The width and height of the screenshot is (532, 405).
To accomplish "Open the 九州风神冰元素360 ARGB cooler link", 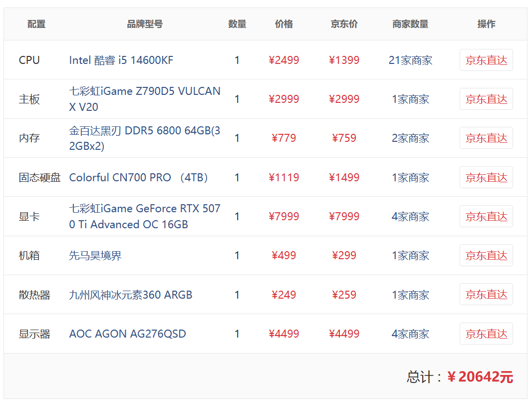I will pos(131,295).
